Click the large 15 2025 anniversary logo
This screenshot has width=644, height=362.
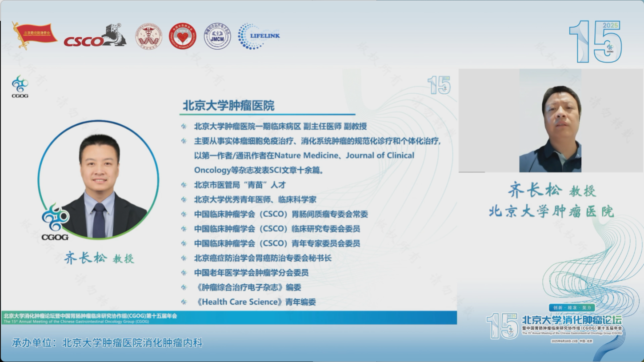click(x=595, y=42)
